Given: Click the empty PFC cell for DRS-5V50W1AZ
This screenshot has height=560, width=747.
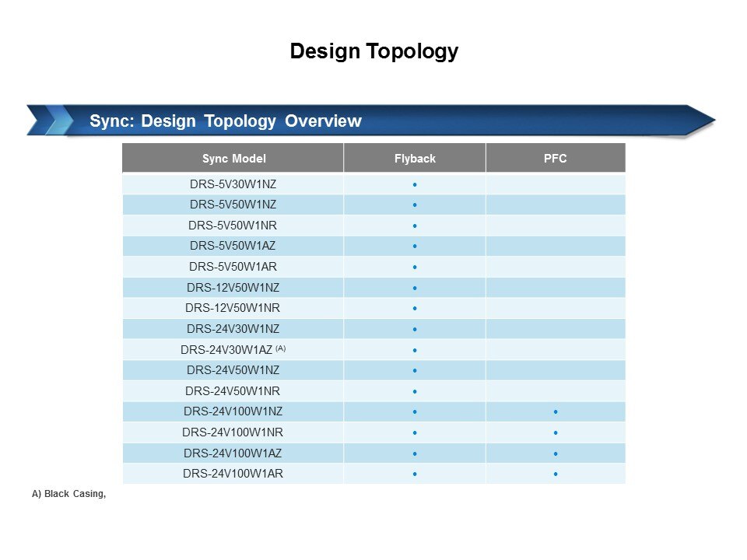Looking at the screenshot, I should (x=556, y=247).
